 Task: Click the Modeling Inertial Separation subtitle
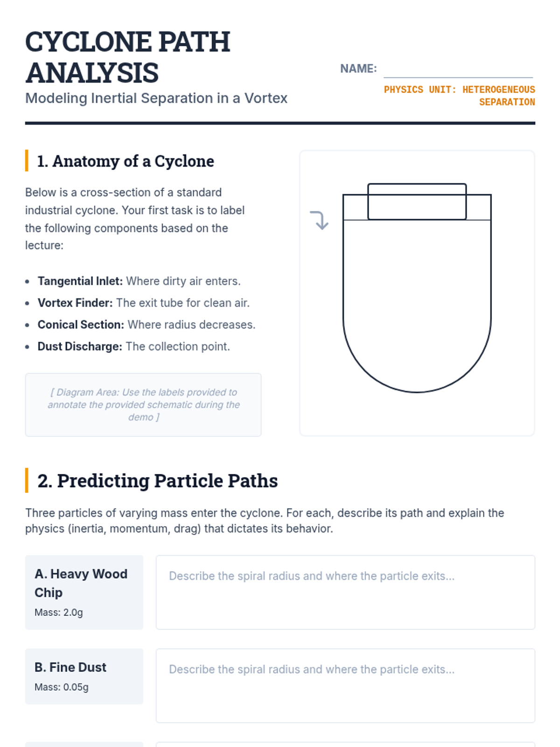(156, 98)
